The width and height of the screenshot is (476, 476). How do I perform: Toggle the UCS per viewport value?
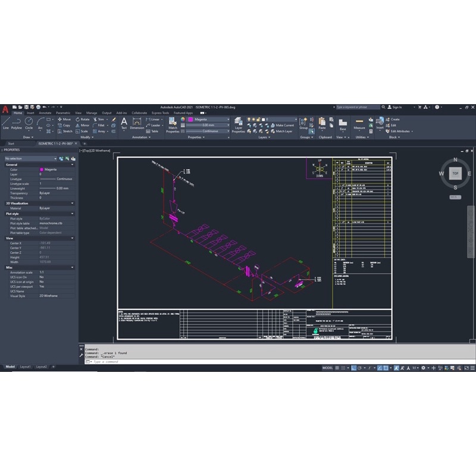tap(42, 286)
